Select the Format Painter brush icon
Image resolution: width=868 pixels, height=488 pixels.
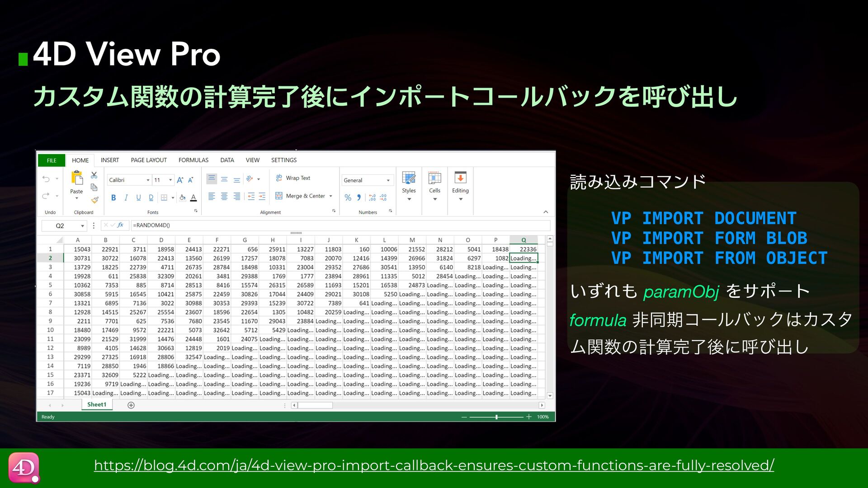click(x=94, y=200)
